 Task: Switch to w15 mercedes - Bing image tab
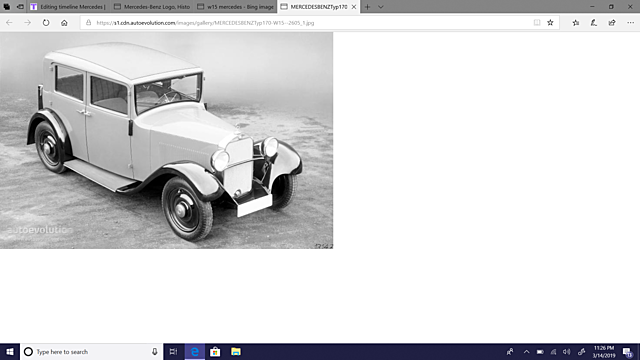point(236,7)
